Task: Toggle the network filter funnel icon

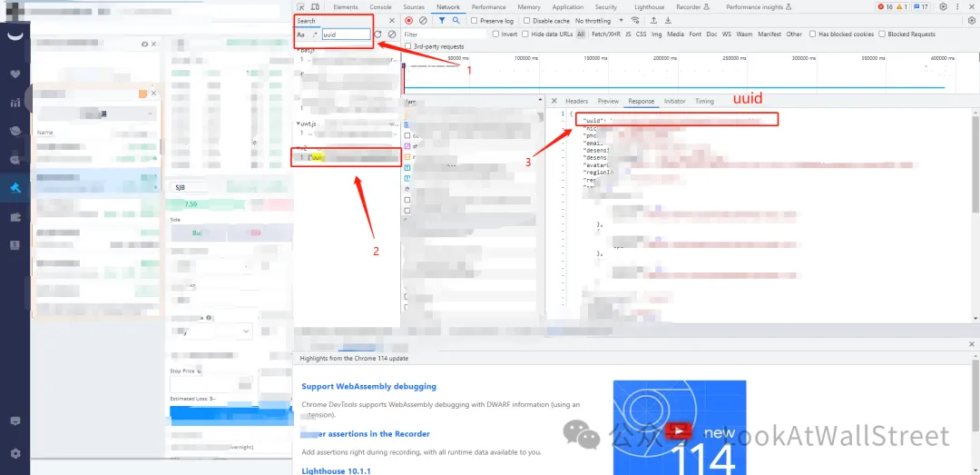Action: (x=442, y=20)
